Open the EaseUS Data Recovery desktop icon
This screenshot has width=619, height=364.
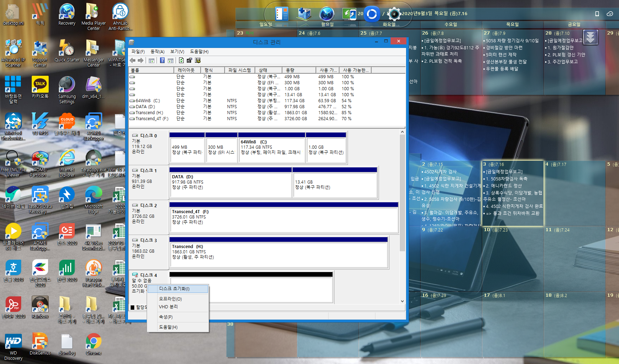[40, 200]
